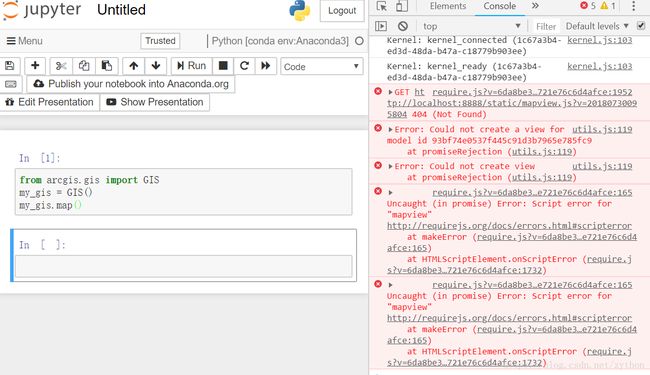
Task: Click the red error count badge
Action: (588, 6)
